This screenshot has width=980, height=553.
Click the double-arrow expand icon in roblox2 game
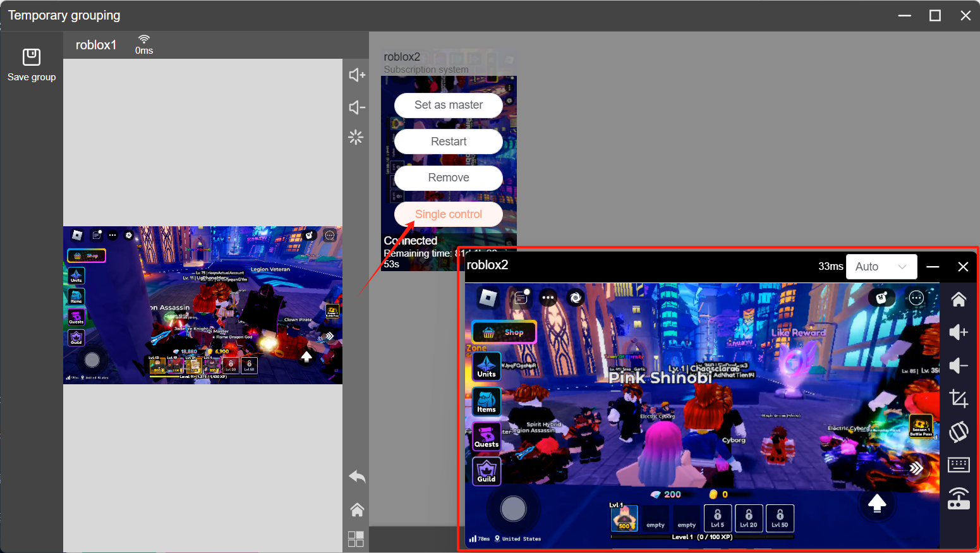coord(916,468)
